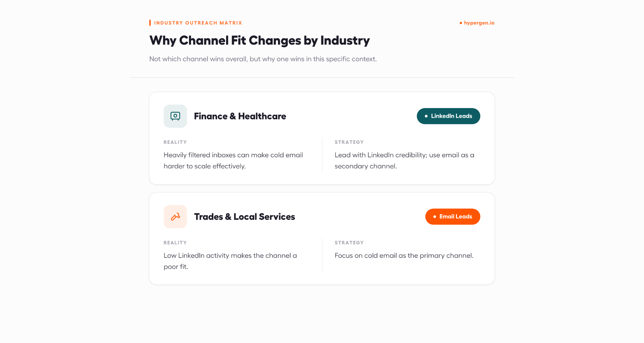Click the Trades & Local Services hammer icon
The width and height of the screenshot is (644, 343).
175,217
